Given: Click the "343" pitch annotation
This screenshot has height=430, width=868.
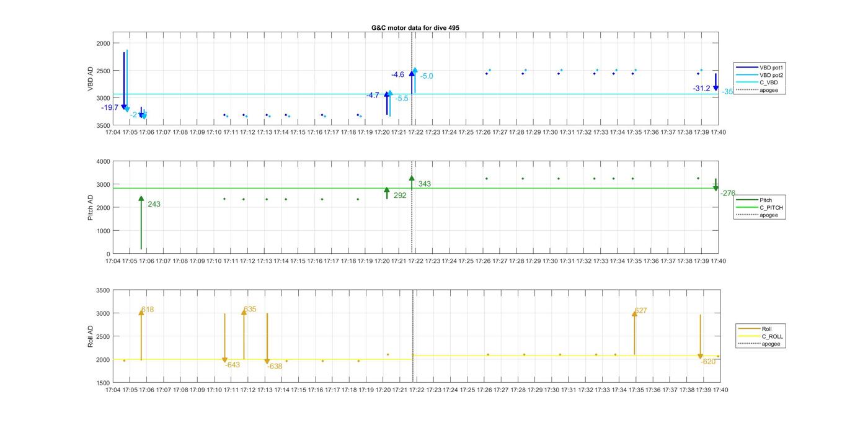Looking at the screenshot, I should point(424,184).
